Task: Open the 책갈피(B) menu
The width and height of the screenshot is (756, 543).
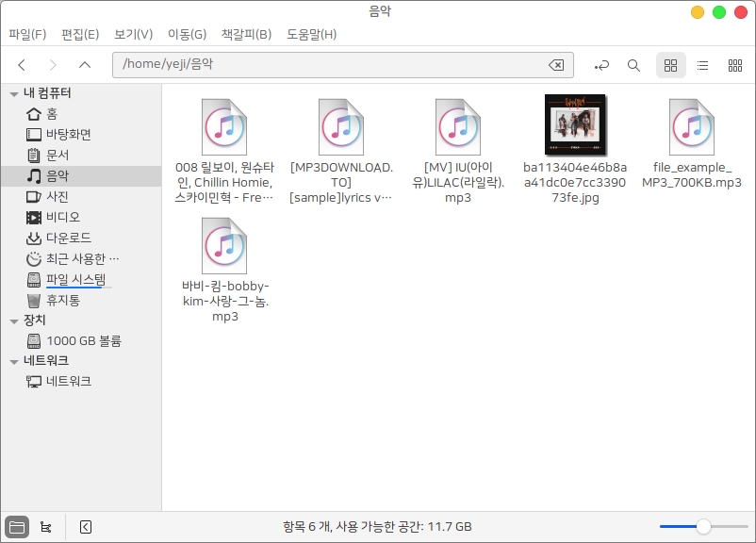Action: click(246, 35)
